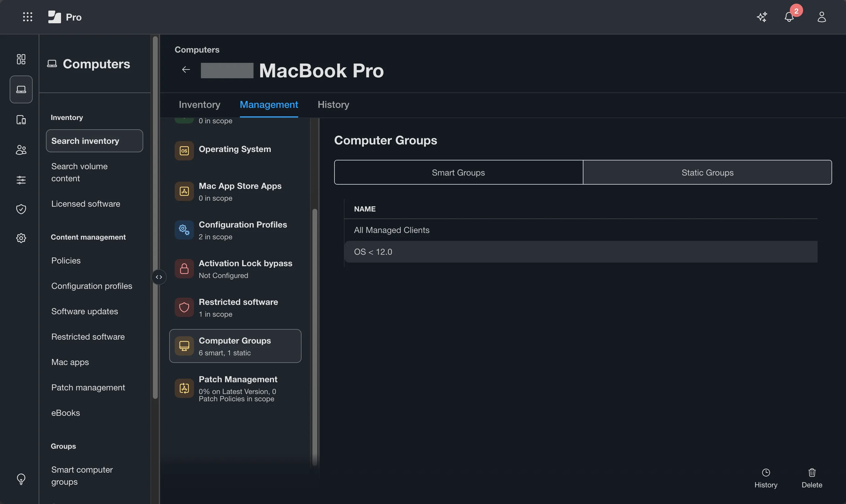
Task: Open the Users icon in the left rail
Action: pyautogui.click(x=21, y=150)
